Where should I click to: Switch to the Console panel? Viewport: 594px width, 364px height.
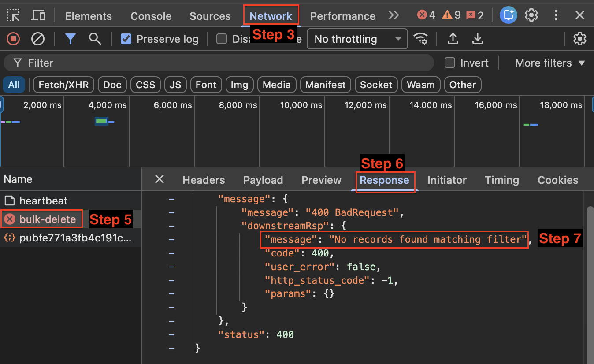[151, 16]
